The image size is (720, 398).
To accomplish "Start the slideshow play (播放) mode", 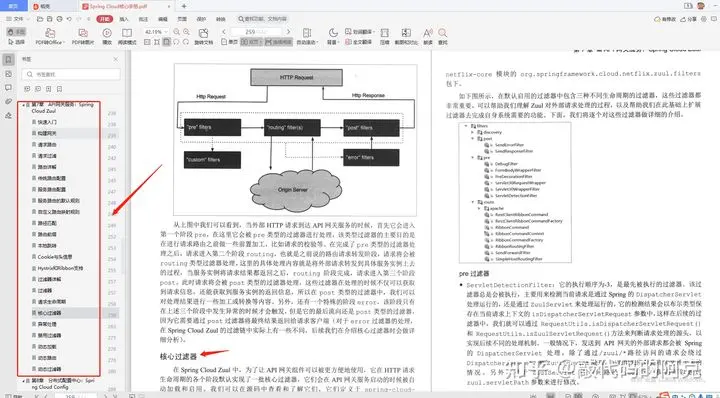I will 107,36.
